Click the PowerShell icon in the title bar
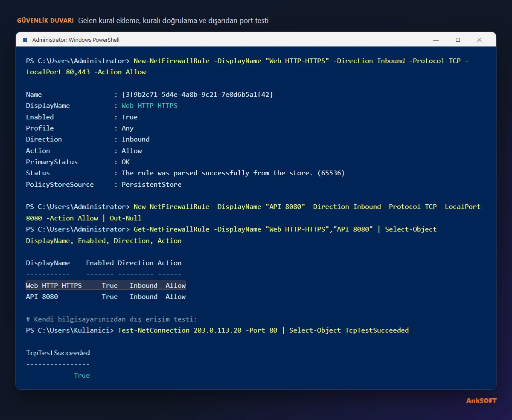The image size is (512, 420). [25, 40]
